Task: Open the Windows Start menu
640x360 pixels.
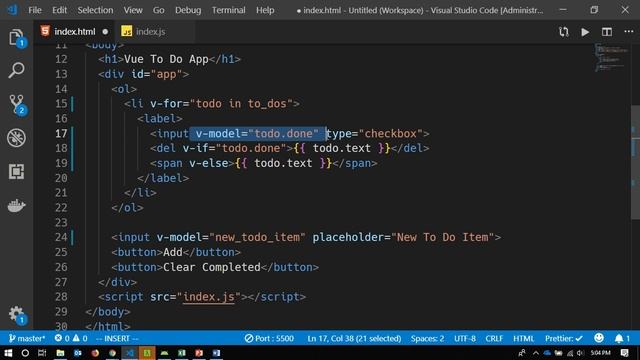Action: [8, 353]
